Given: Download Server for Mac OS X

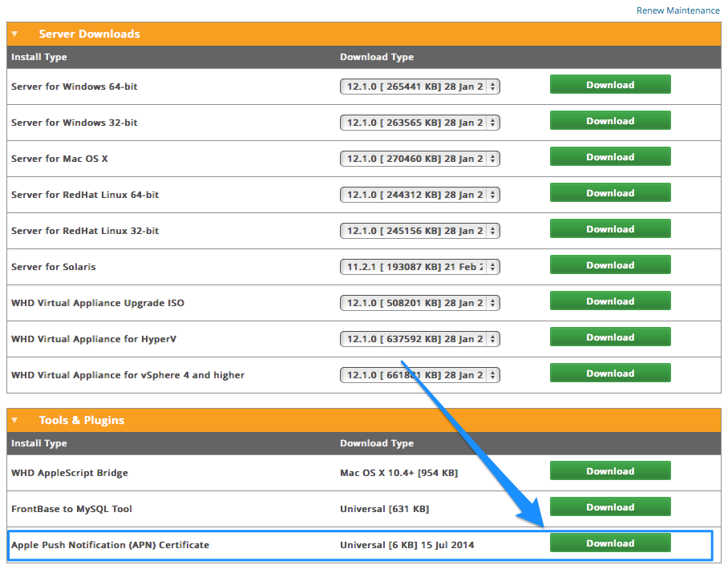Looking at the screenshot, I should pos(610,157).
